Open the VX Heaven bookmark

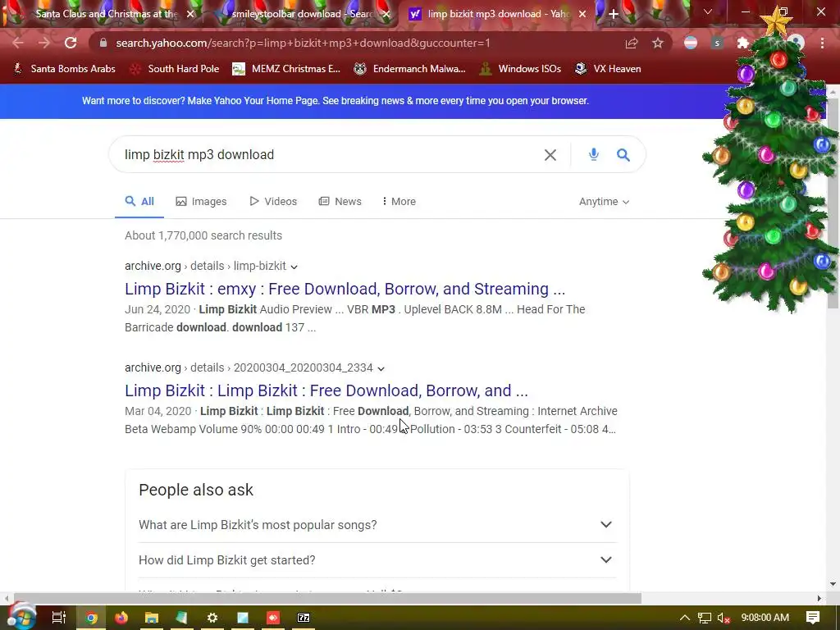(608, 69)
